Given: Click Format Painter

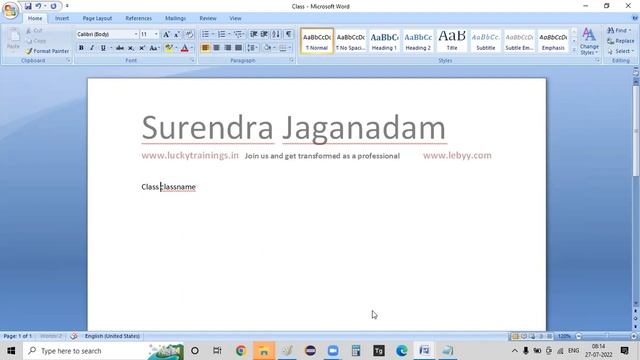Looking at the screenshot, I should pos(47,51).
